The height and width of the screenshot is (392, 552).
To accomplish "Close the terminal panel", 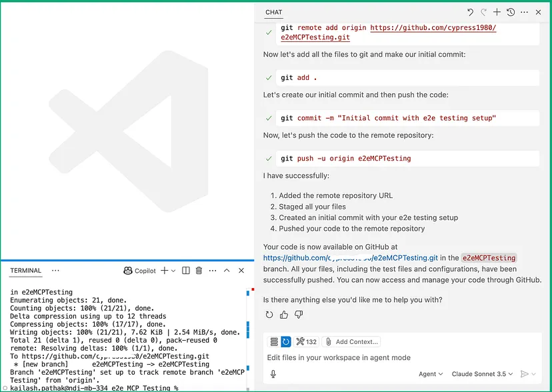I will [x=241, y=271].
